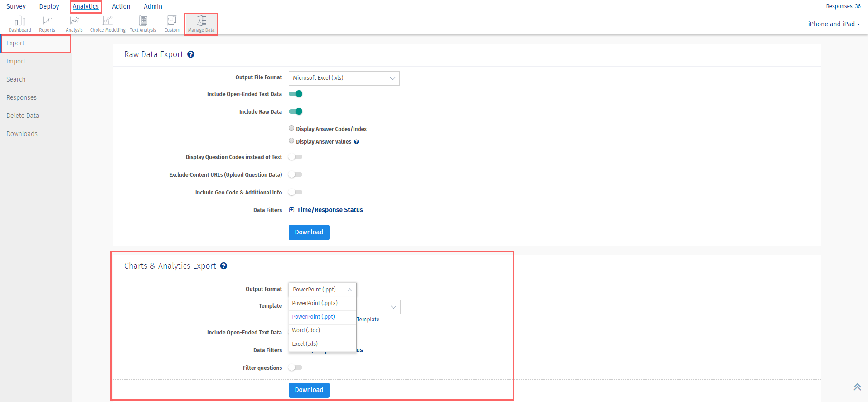Click help icon beside Raw Data Export

(191, 54)
